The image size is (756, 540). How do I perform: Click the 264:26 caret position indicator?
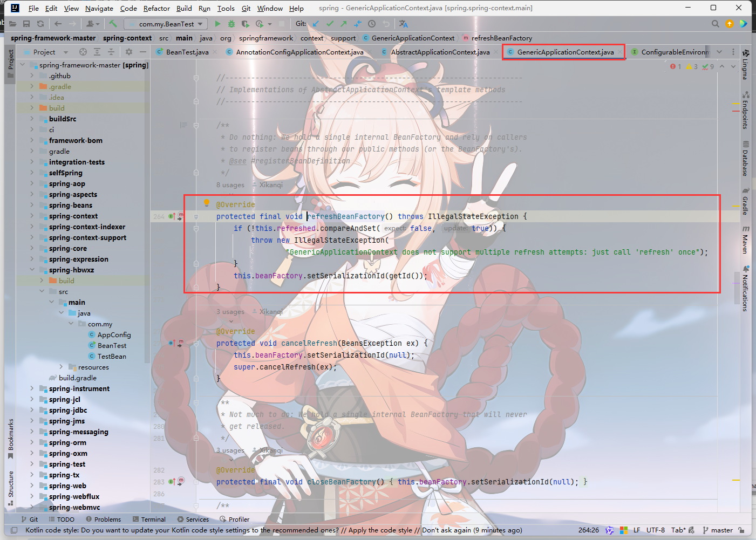coord(588,530)
